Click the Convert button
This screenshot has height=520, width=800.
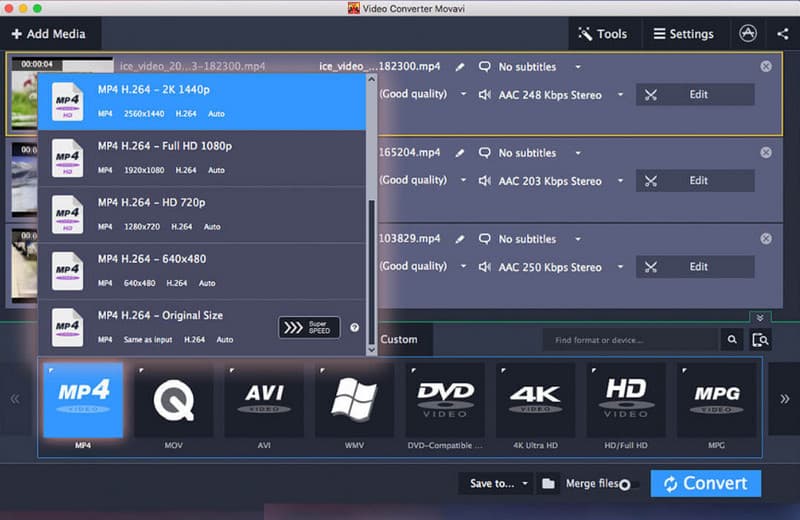705,483
